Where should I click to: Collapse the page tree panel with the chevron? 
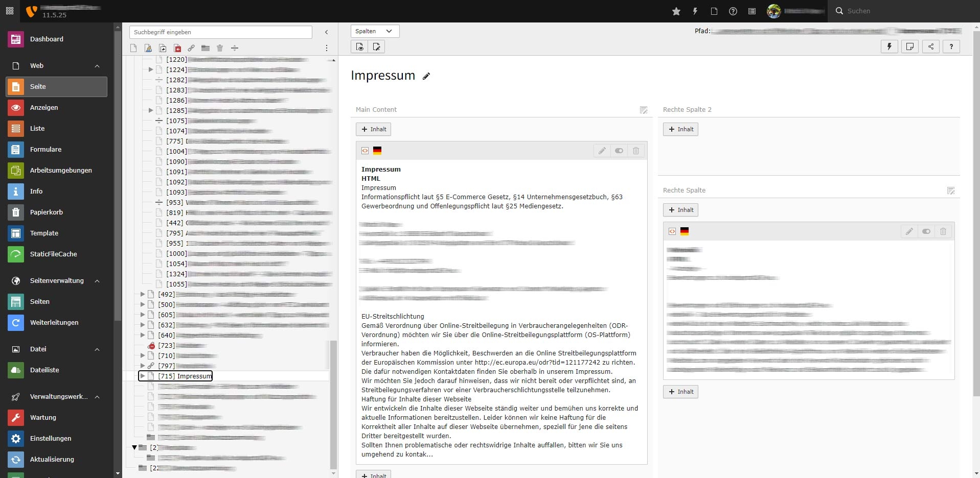click(327, 32)
